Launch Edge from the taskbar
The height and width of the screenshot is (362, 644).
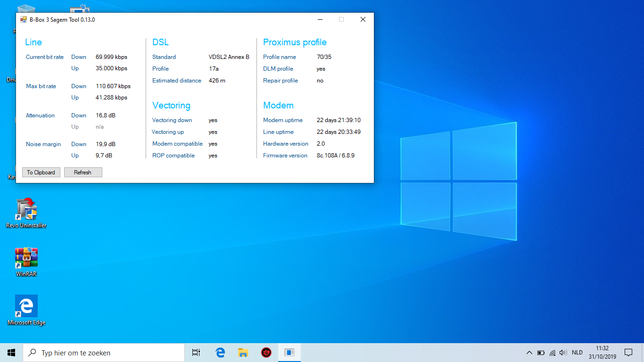[220, 353]
